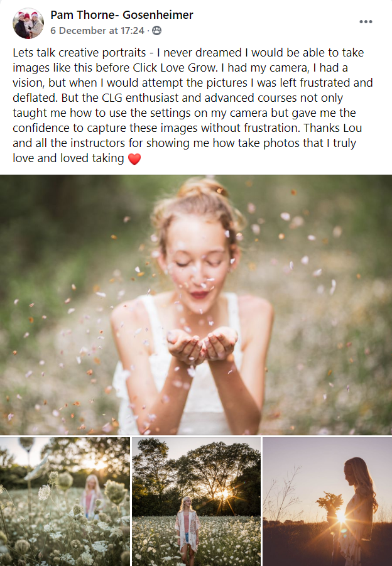Open the blurred girl in wildflowers thumbnail
The height and width of the screenshot is (566, 392).
(65, 501)
